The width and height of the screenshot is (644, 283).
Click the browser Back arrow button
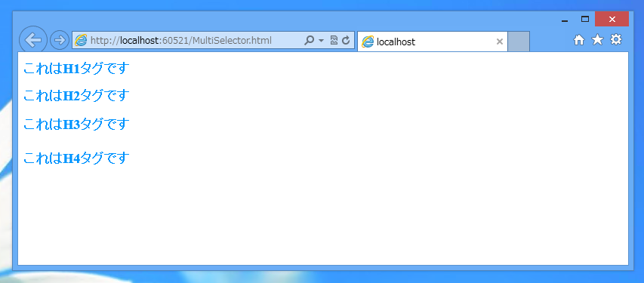pyautogui.click(x=33, y=40)
